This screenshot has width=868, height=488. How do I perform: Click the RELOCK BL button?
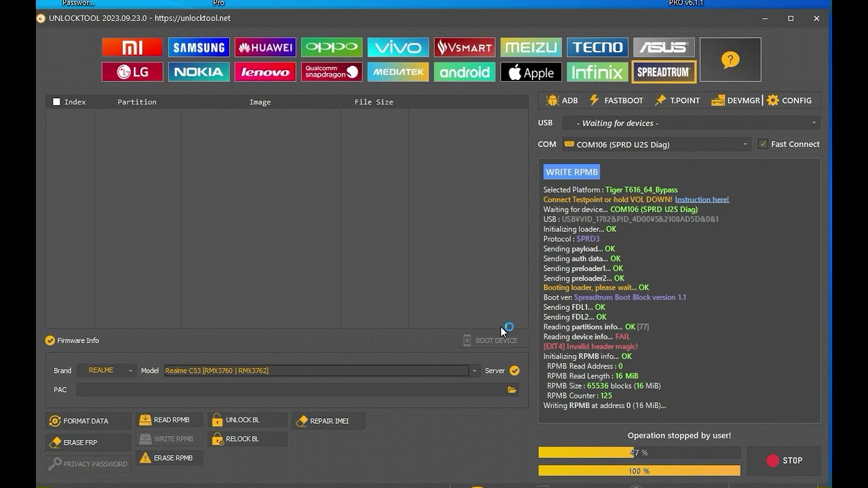[248, 439]
